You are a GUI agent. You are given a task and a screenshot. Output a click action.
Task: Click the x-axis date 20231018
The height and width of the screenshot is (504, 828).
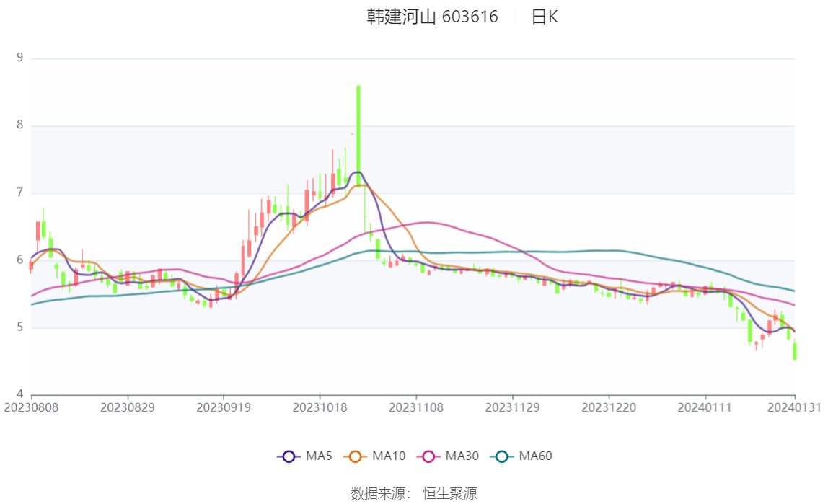point(320,407)
